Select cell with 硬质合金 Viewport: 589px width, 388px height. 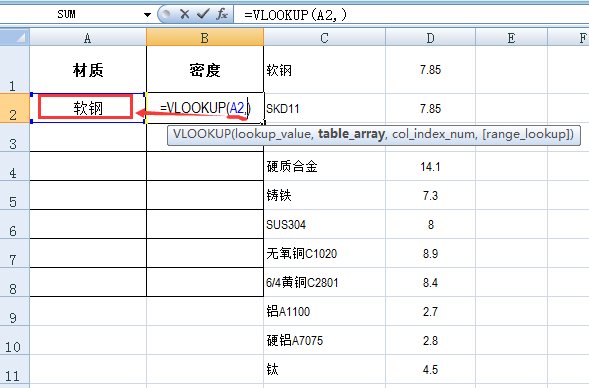pos(325,166)
